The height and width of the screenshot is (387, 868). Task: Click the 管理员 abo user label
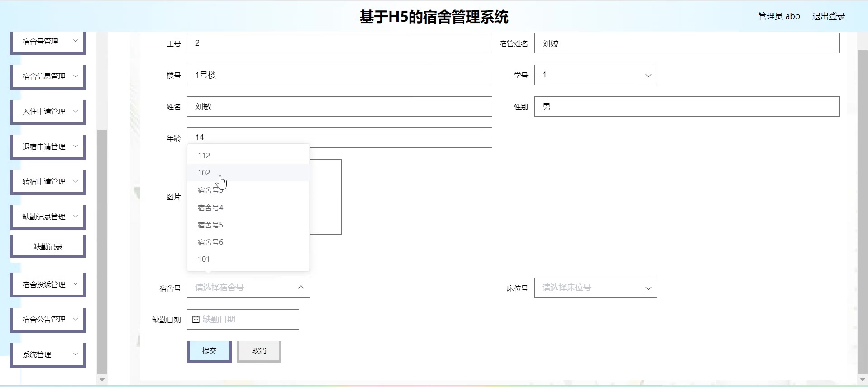[779, 16]
